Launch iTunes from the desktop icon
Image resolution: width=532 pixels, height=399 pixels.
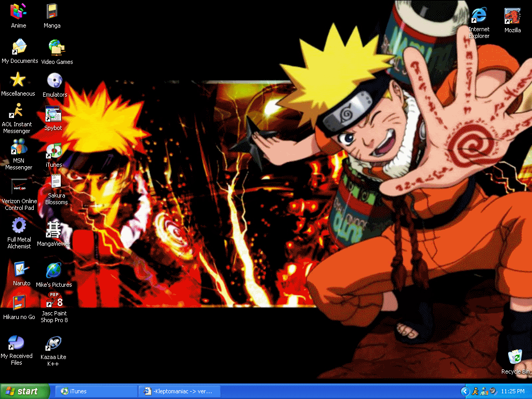pos(54,151)
